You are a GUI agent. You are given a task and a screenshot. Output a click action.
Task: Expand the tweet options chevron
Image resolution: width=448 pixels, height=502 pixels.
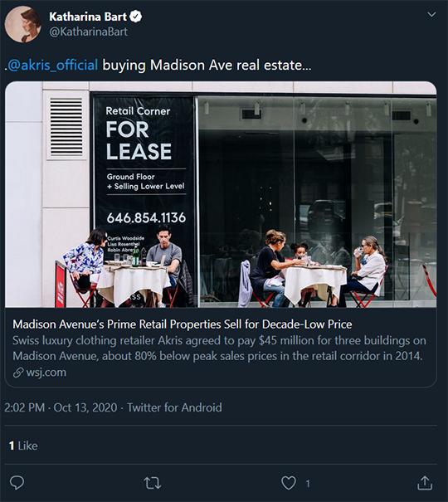pos(431,14)
